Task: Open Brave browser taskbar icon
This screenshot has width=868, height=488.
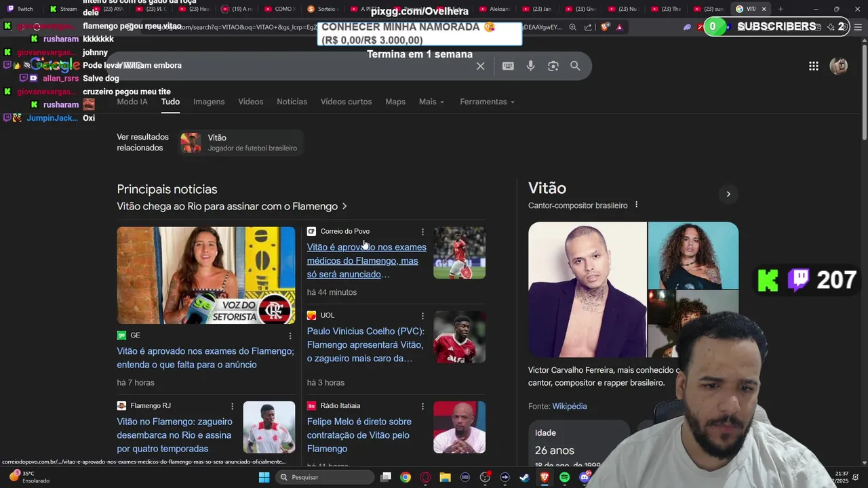Action: click(x=545, y=477)
